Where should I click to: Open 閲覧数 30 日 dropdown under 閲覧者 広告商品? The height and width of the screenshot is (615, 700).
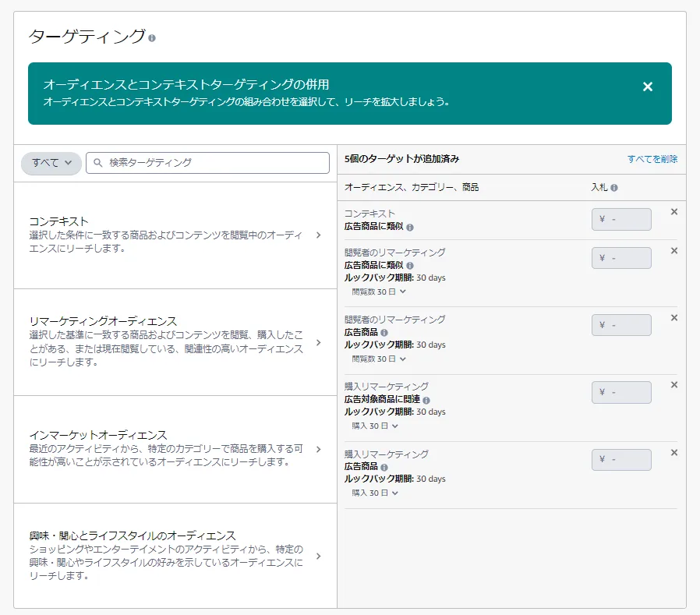click(x=379, y=359)
